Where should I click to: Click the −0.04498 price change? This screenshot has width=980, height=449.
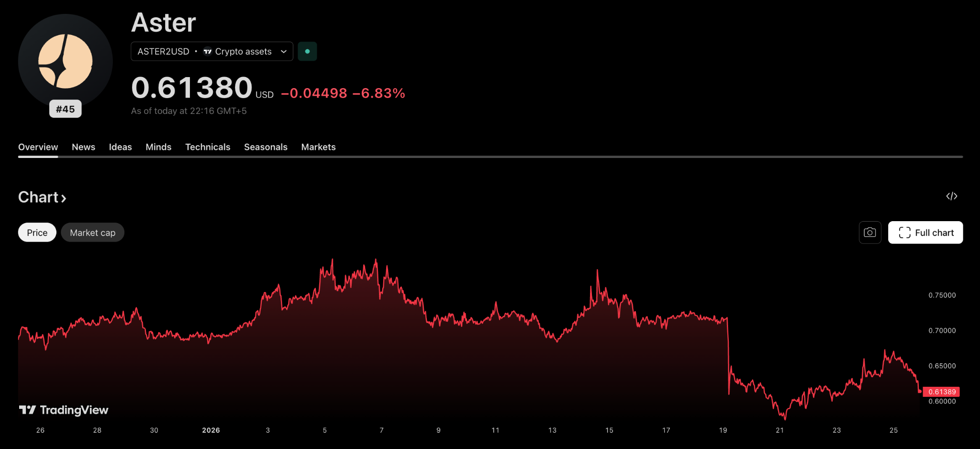click(314, 93)
